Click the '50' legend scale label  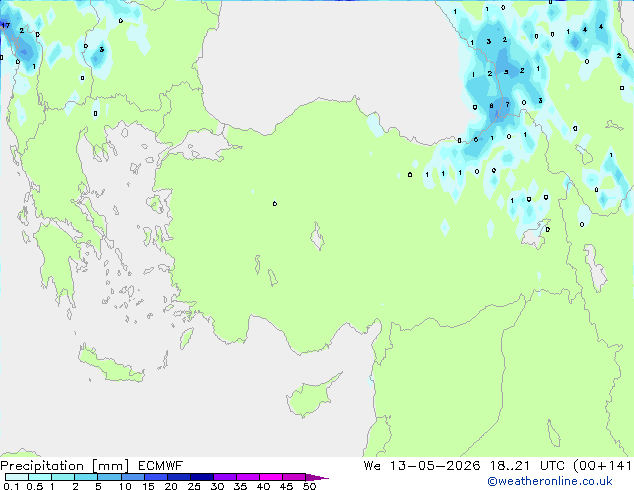coord(309,486)
